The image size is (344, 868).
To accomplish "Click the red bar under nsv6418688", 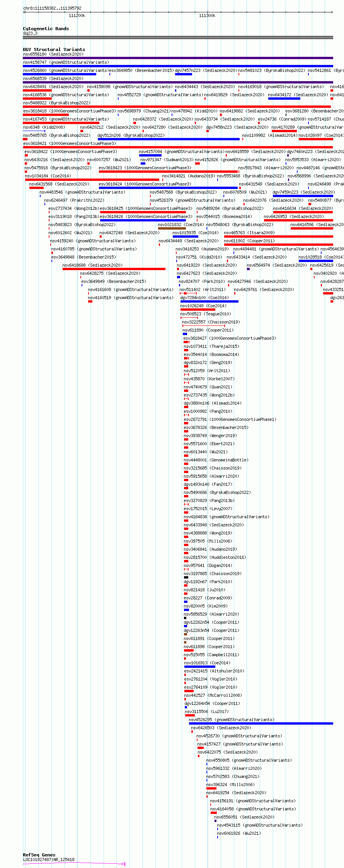I will point(114,269).
